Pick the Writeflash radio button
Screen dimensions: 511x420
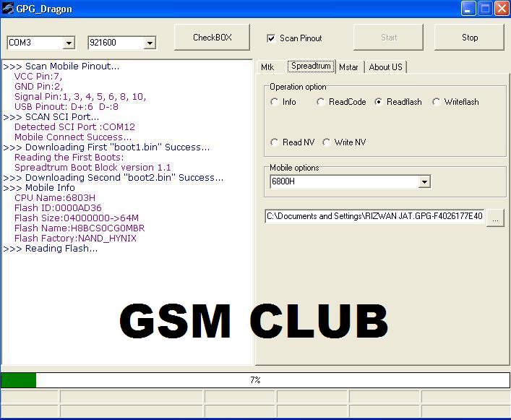point(437,102)
